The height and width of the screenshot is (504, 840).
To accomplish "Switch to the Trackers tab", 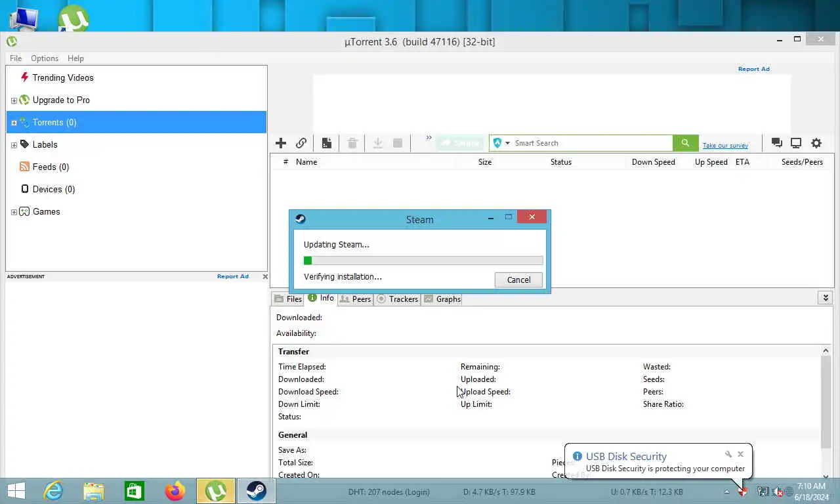I will click(x=397, y=299).
